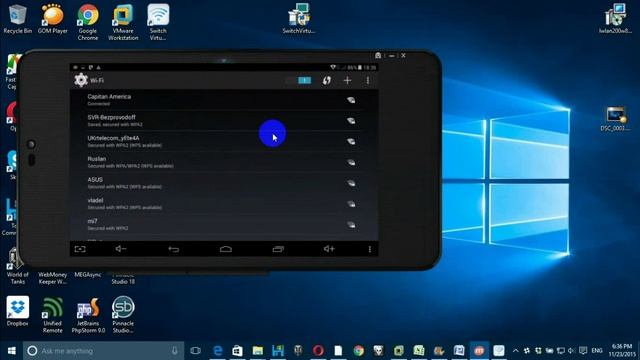Open Task View on the taskbar

[x=196, y=351]
